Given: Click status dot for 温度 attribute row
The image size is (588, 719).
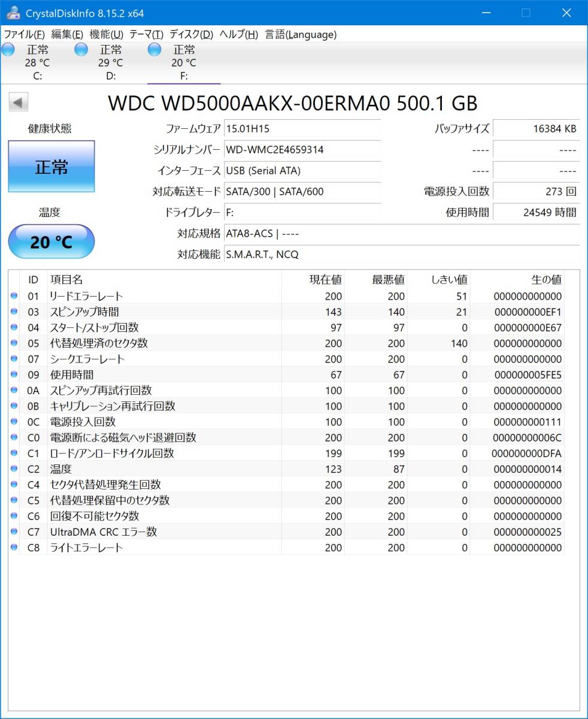Looking at the screenshot, I should pyautogui.click(x=14, y=469).
